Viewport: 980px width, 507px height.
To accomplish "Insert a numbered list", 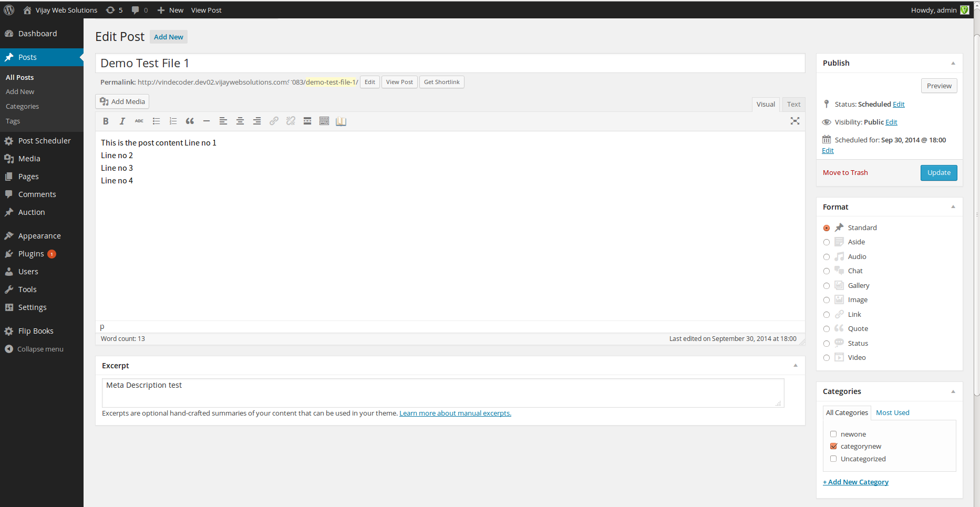I will click(173, 121).
